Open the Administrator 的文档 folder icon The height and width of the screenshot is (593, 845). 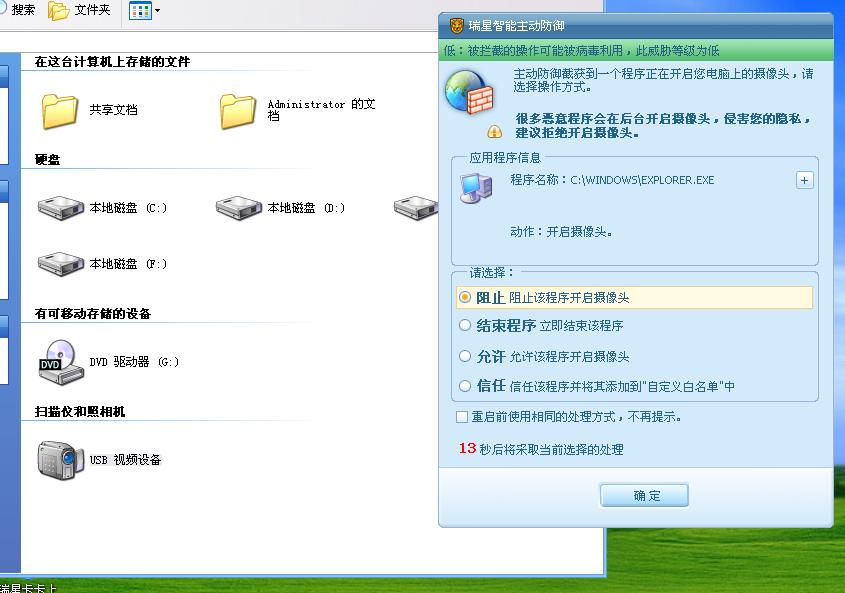238,111
